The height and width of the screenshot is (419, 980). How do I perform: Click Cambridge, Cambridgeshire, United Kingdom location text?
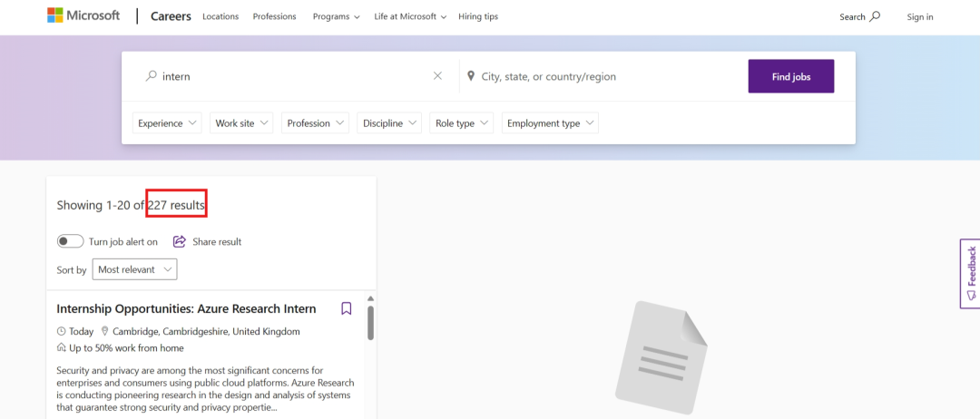(x=206, y=331)
